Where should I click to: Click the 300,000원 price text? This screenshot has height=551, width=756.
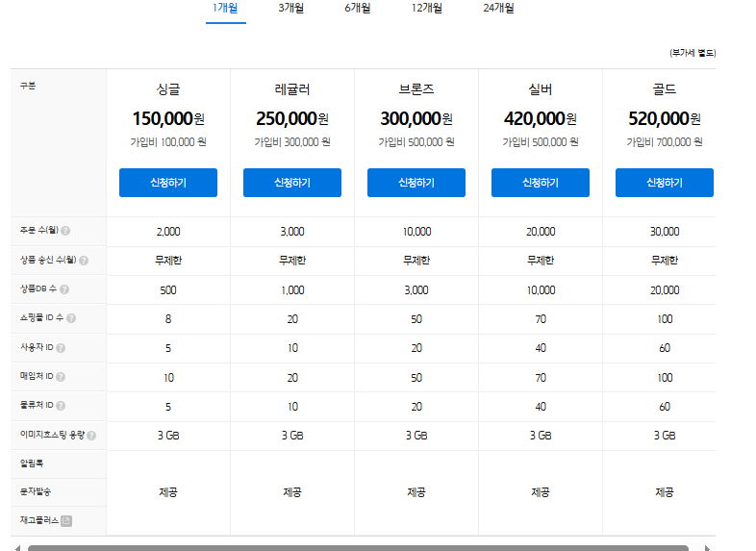[x=416, y=118]
